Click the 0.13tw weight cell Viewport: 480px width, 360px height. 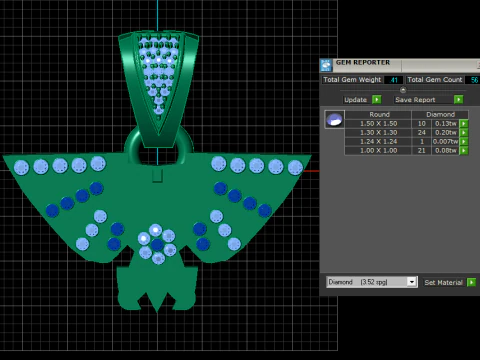point(445,124)
